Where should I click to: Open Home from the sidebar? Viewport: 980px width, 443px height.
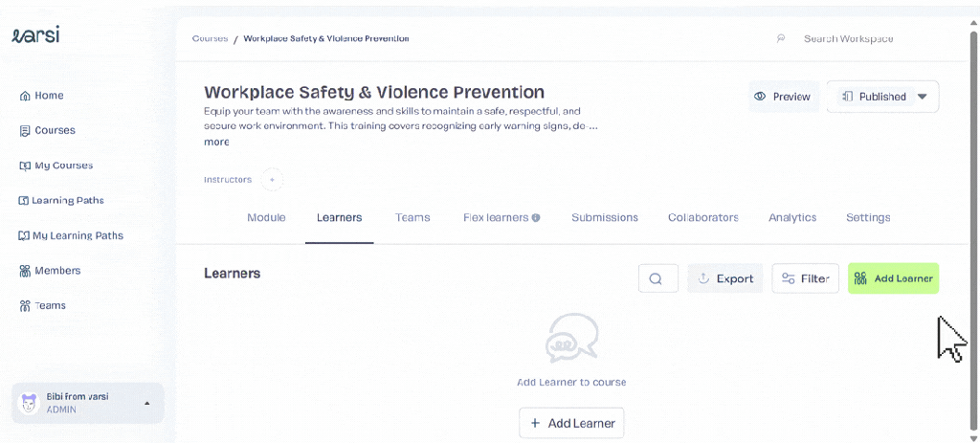click(42, 96)
